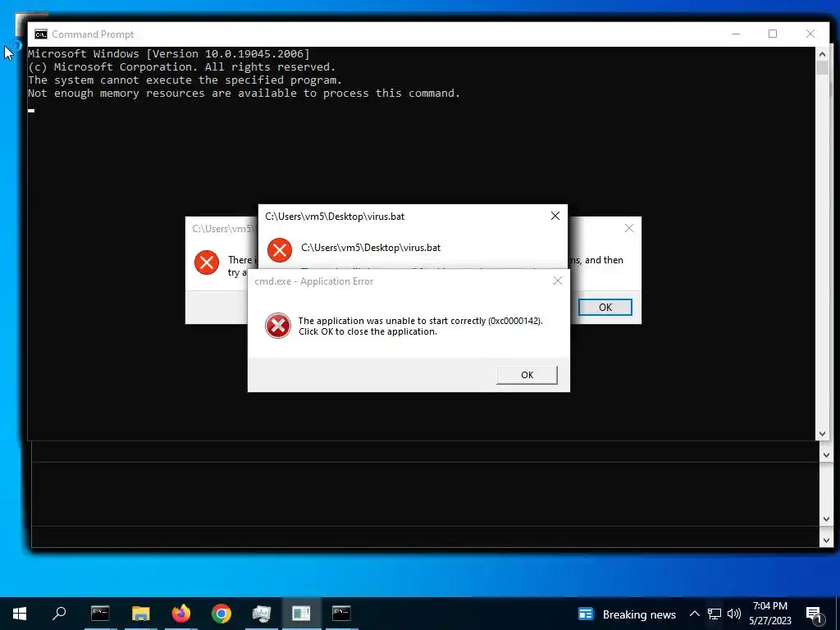Close the front virus.bat error dialog
This screenshot has width=840, height=630.
[555, 216]
